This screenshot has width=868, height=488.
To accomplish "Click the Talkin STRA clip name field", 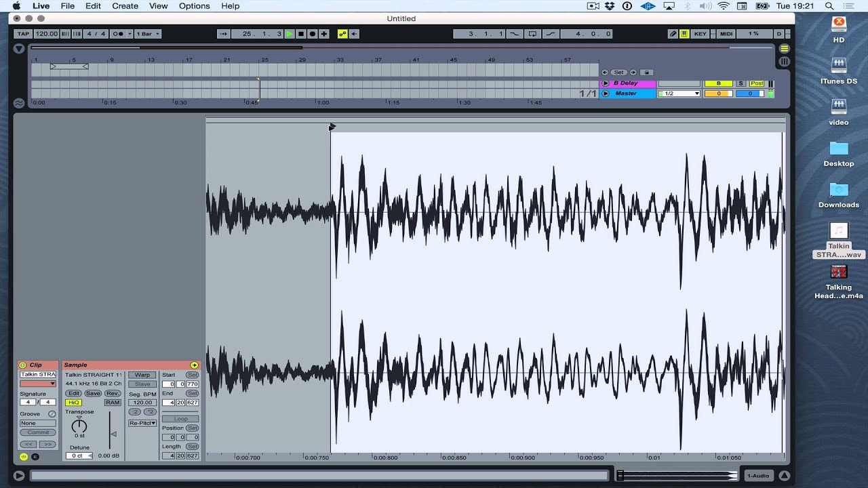I will 38,374.
